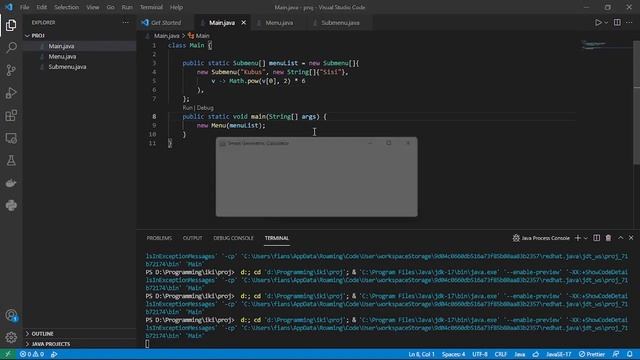Open the Extensions view
The height and width of the screenshot is (360, 640).
tap(11, 116)
